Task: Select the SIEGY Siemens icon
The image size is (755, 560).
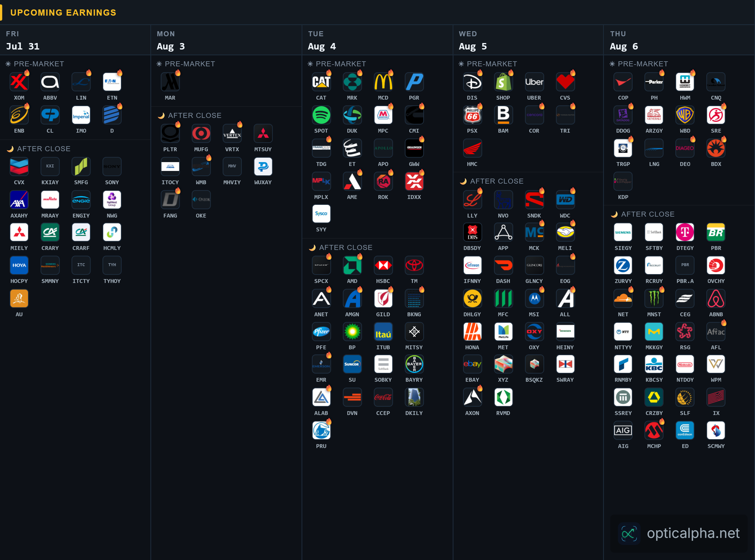Action: (623, 232)
